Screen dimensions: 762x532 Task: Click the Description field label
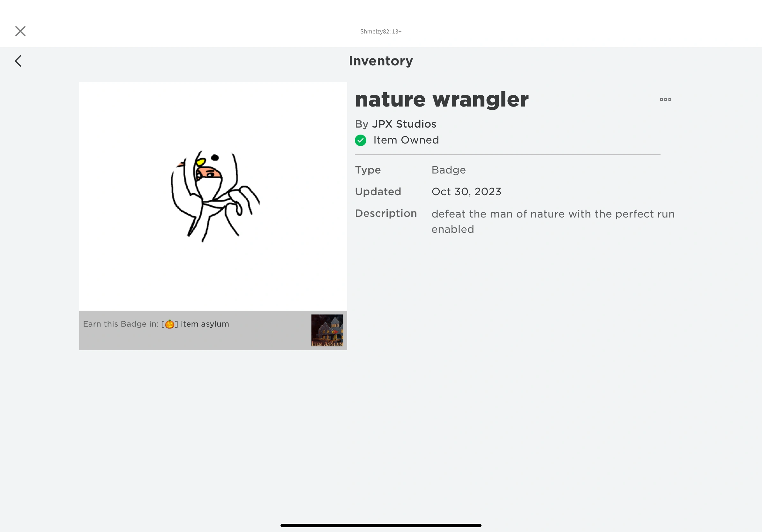click(x=386, y=213)
